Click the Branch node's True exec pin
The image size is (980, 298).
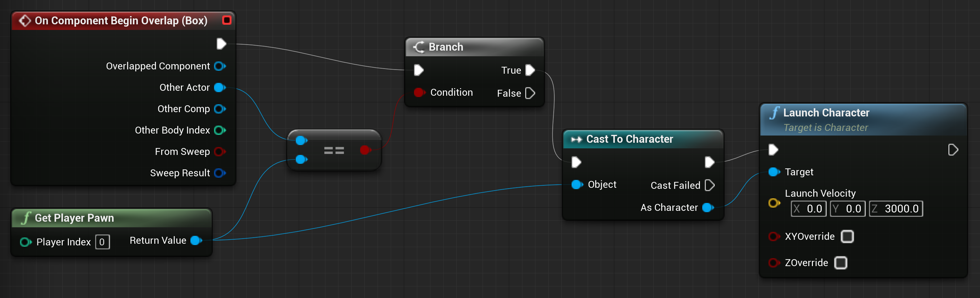coord(530,70)
